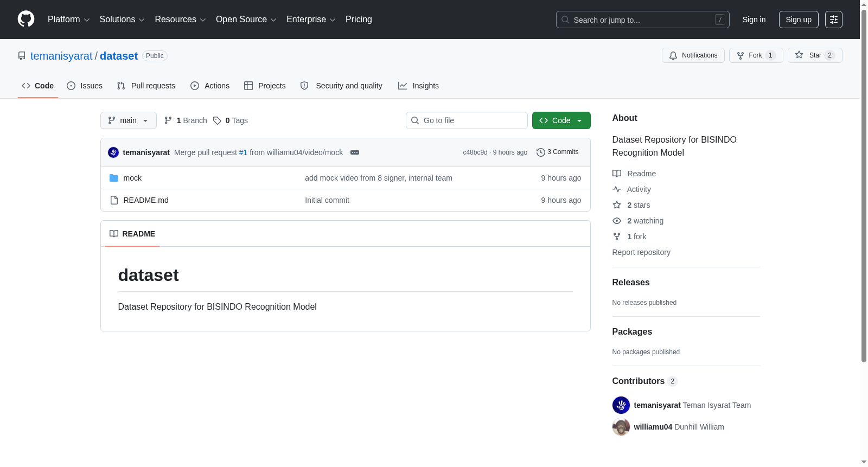The width and height of the screenshot is (868, 467).
Task: Open williamu04 contributor profile name
Action: pyautogui.click(x=653, y=427)
